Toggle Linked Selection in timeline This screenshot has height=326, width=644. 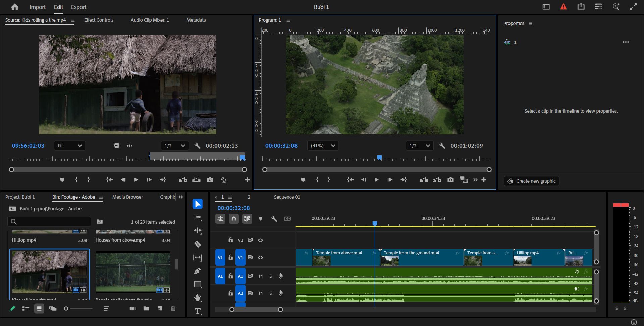pyautogui.click(x=247, y=219)
